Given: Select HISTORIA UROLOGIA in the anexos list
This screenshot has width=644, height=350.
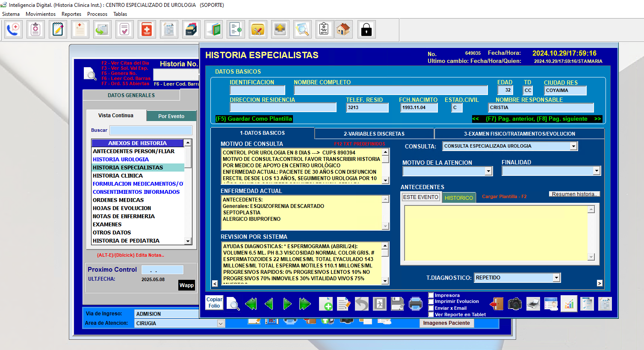Looking at the screenshot, I should click(x=121, y=160).
